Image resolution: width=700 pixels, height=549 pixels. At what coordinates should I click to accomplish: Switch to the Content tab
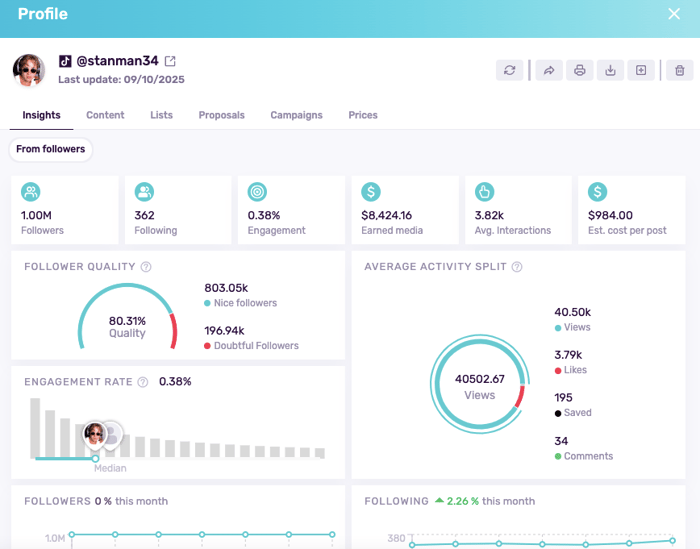(105, 115)
